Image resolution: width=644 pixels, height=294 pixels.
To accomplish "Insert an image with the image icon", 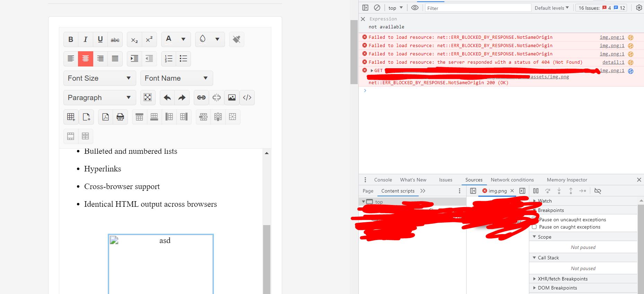I will (x=232, y=98).
